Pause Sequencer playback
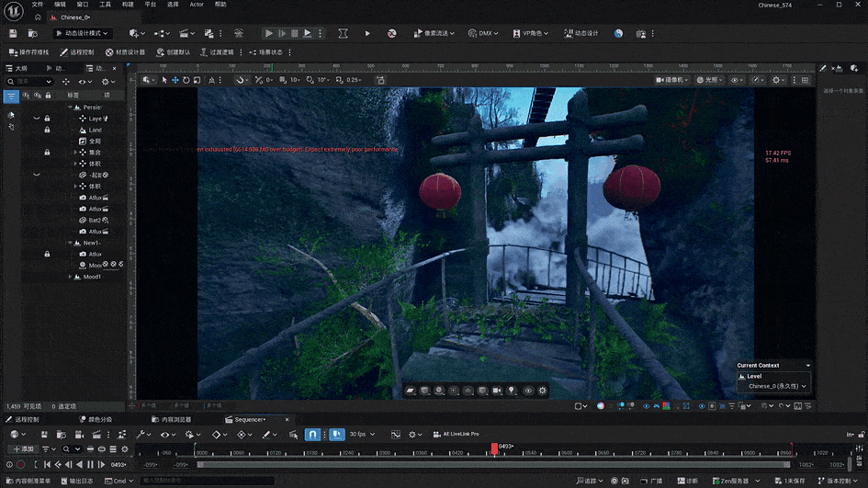Screen dimensions: 868x488 point(90,465)
